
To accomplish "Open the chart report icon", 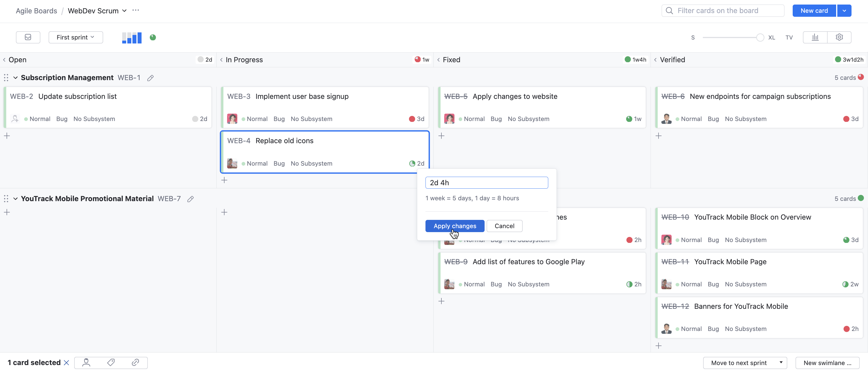I will (815, 37).
